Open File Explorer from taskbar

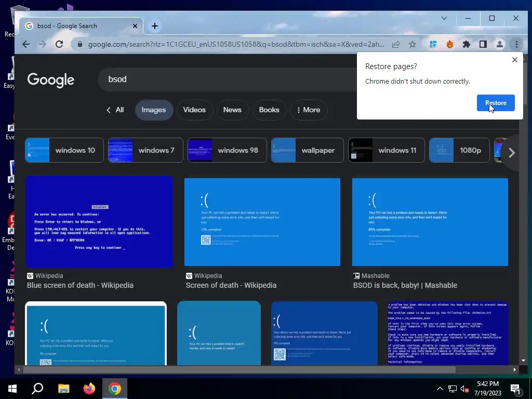click(x=63, y=389)
